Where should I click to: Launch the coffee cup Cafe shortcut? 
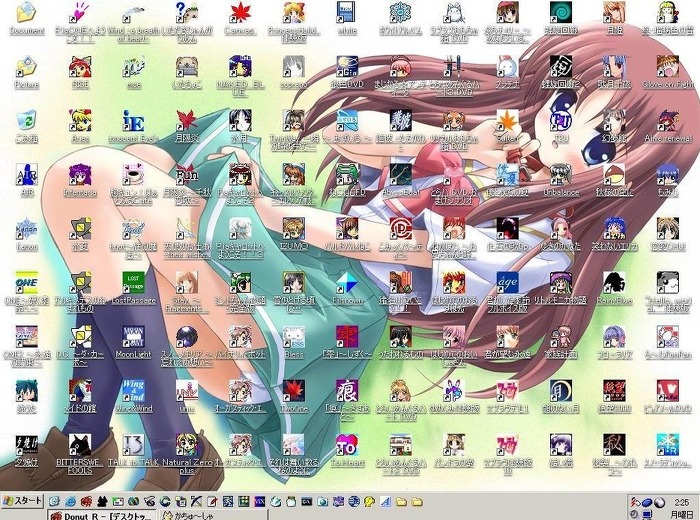[133, 175]
